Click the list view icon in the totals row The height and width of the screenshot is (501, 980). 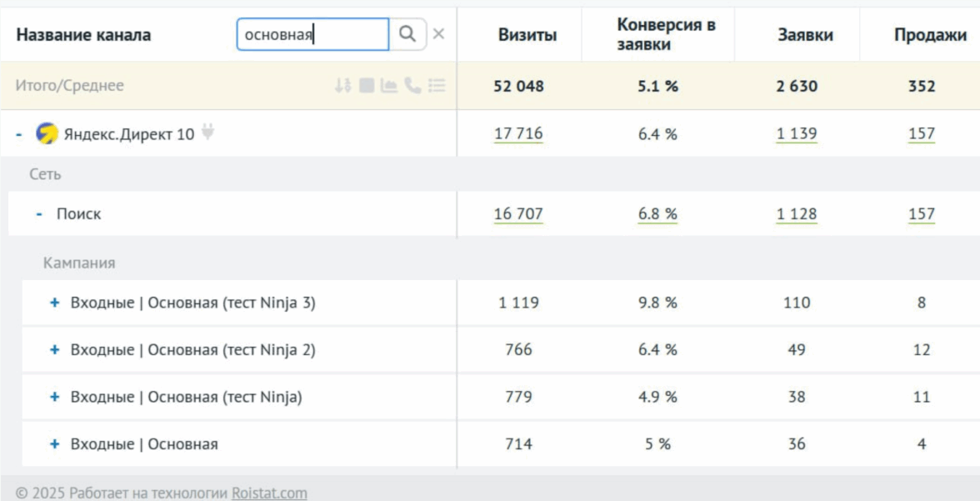tap(437, 86)
